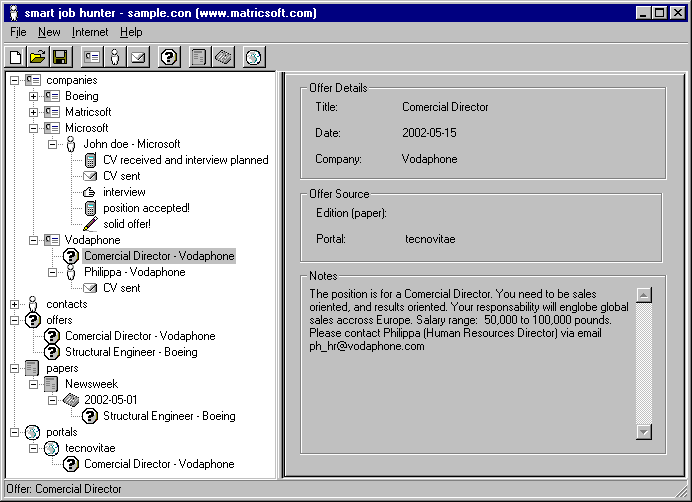The width and height of the screenshot is (692, 502).
Task: Expand the Boeing company node
Action: [34, 96]
